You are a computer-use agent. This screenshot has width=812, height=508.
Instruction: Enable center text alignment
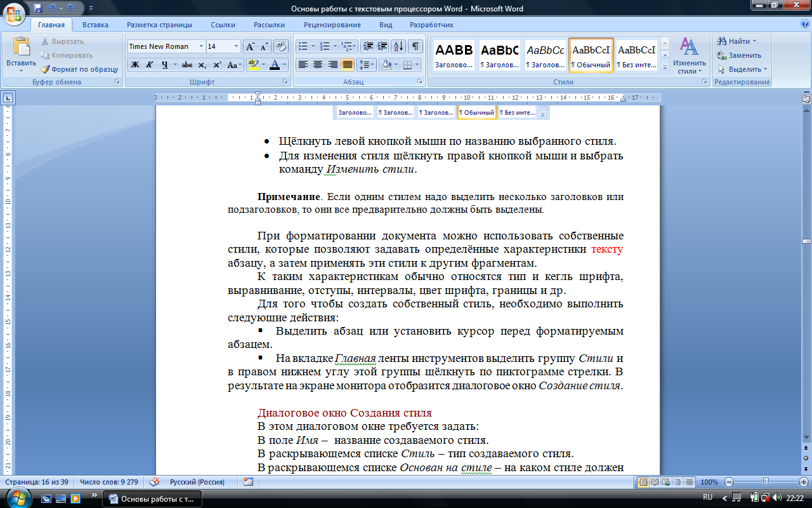click(x=317, y=65)
